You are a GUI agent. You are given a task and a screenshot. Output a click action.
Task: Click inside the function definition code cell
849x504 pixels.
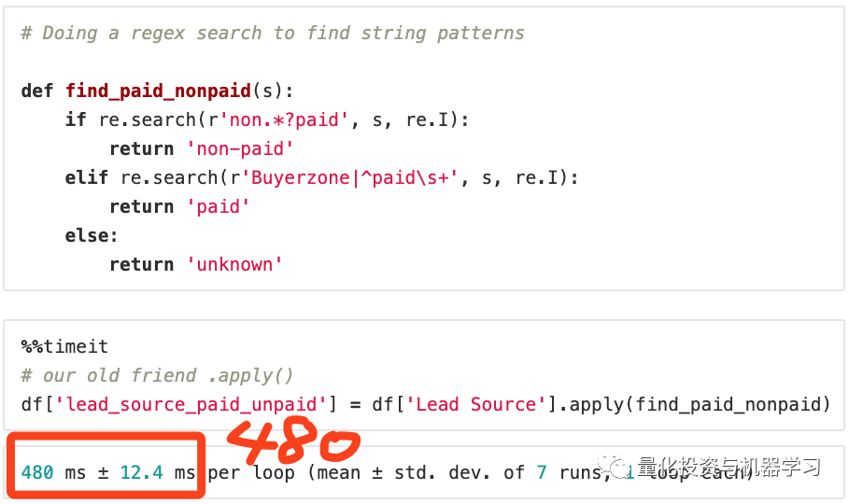click(424, 149)
